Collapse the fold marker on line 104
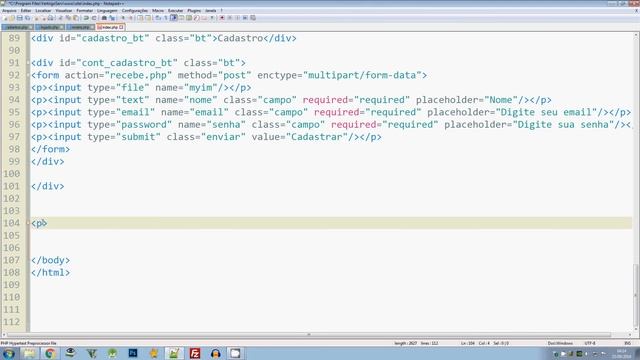 pyautogui.click(x=28, y=223)
